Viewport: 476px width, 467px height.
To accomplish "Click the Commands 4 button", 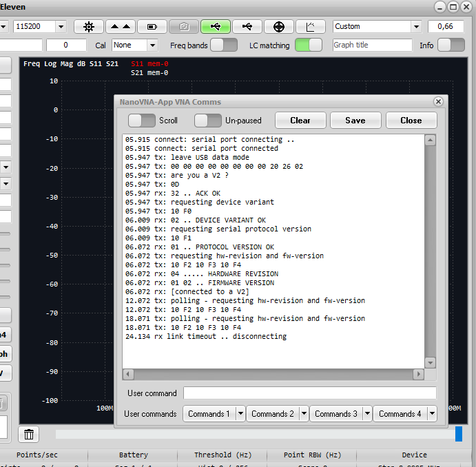I will tap(400, 413).
